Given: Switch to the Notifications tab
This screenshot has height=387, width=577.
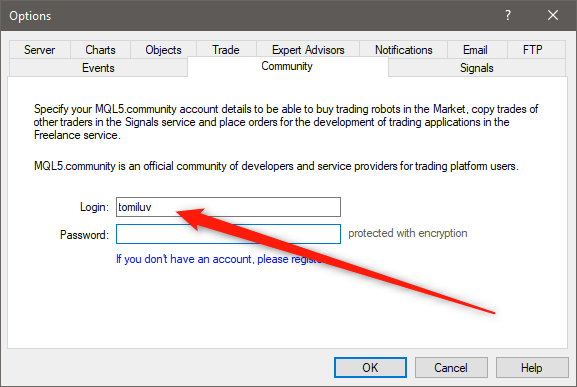Looking at the screenshot, I should pyautogui.click(x=404, y=50).
